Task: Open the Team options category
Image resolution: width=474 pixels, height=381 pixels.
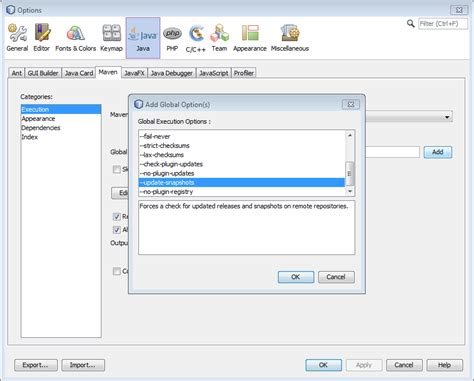Action: 219,38
